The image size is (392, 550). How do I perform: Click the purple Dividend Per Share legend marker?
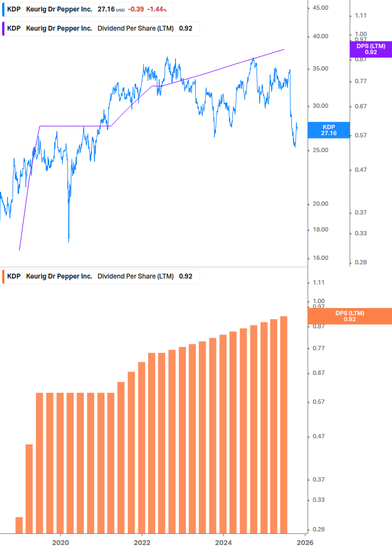point(3,28)
